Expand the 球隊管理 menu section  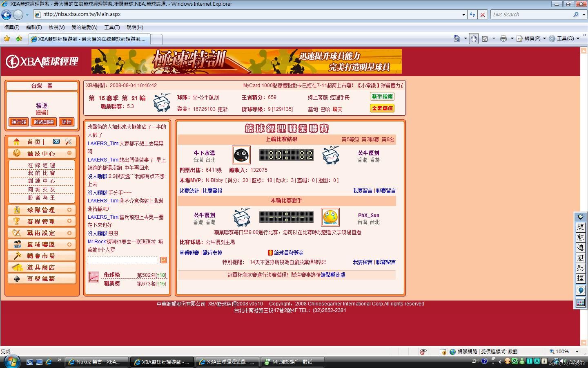point(69,210)
